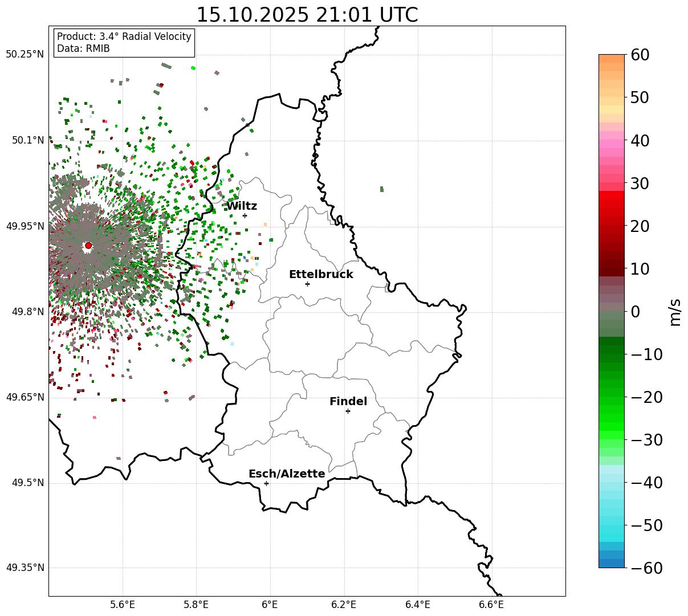Pick the blue -60 m/s colorbar end
Screen dimensions: 688x616
click(x=612, y=563)
